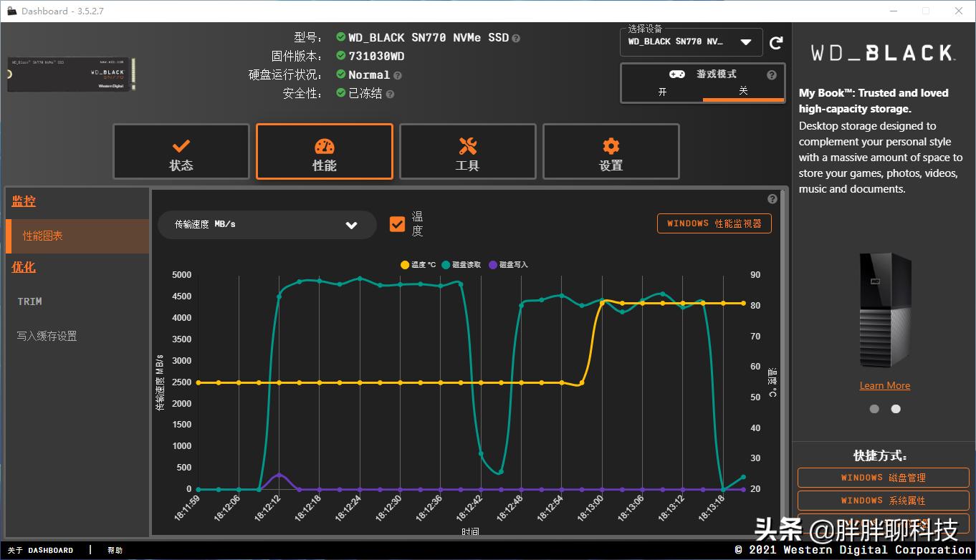Viewport: 976px width, 560px height.
Task: Click the Learn More link
Action: (884, 385)
